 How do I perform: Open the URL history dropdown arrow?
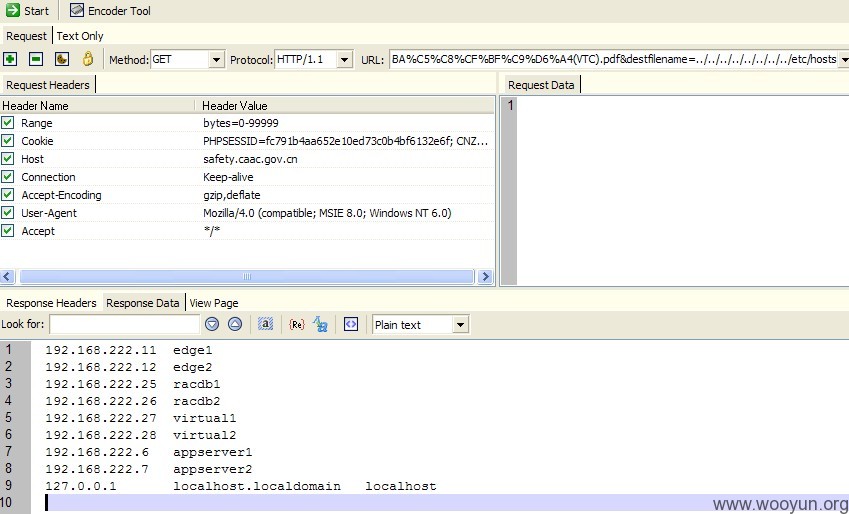[x=844, y=60]
